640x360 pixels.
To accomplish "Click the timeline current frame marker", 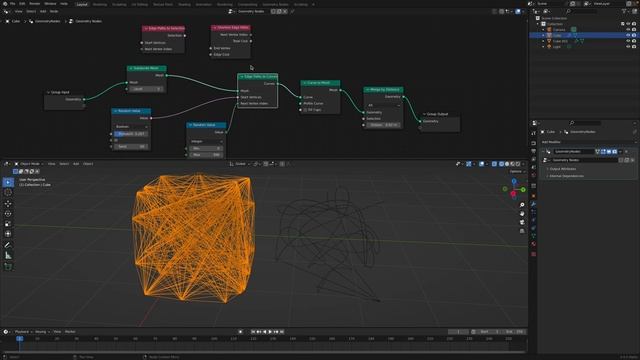I will pos(19,338).
